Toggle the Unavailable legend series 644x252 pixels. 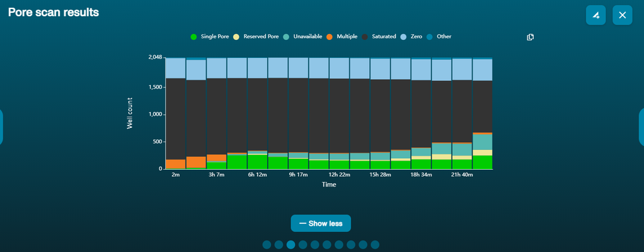[x=302, y=37]
